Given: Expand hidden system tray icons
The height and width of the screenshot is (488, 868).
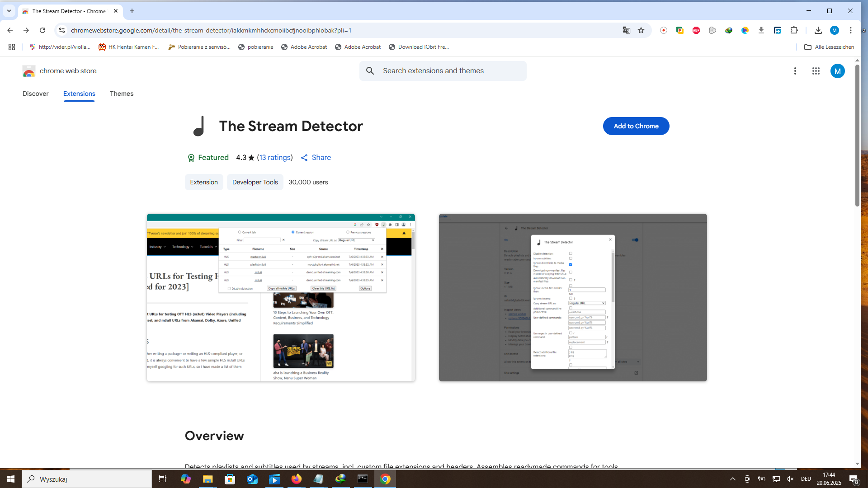Looking at the screenshot, I should (x=733, y=479).
